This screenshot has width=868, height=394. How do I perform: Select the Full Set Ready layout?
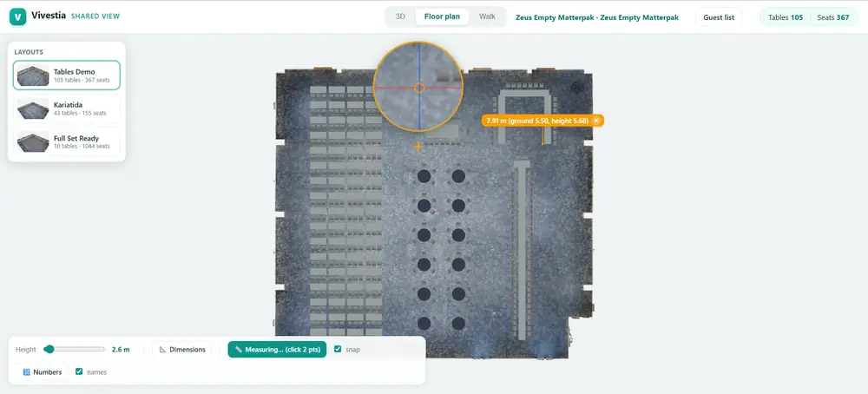(x=67, y=141)
